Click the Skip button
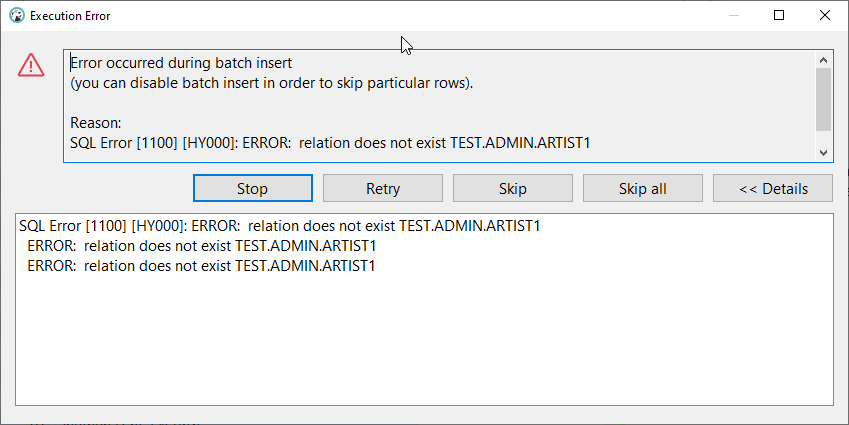The height and width of the screenshot is (425, 849). pyautogui.click(x=513, y=188)
